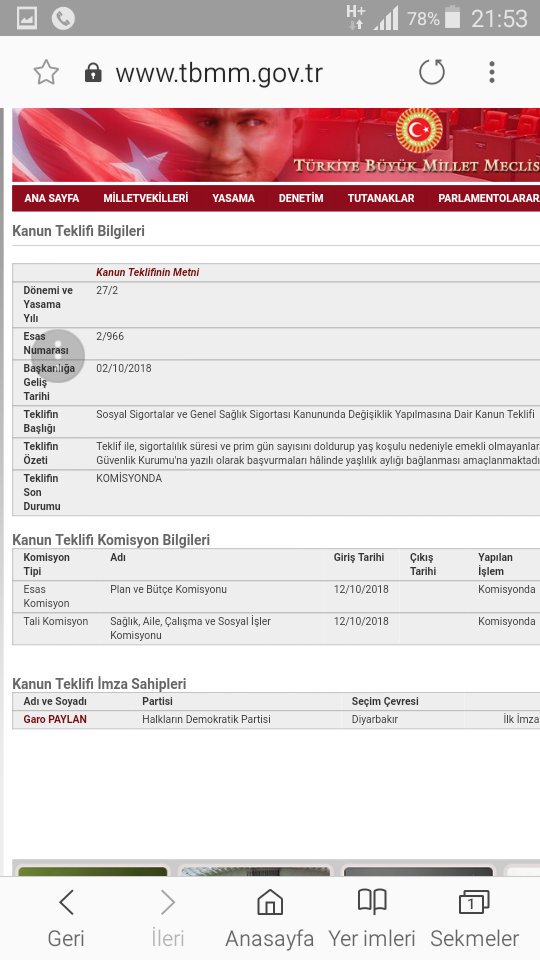Select the Esas Komisyon row label
Image resolution: width=540 pixels, height=960 pixels.
pyautogui.click(x=47, y=596)
